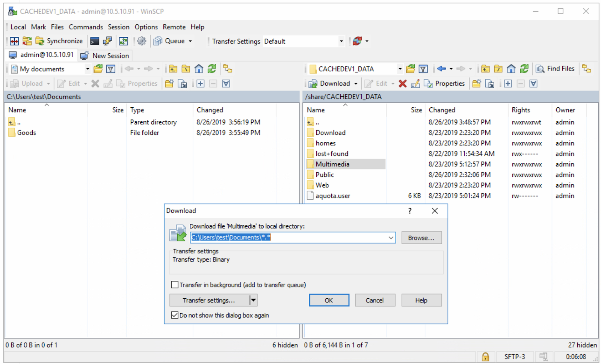Screen dimensions: 601x364
Task: Open Preferences gear icon
Action: 142,41
